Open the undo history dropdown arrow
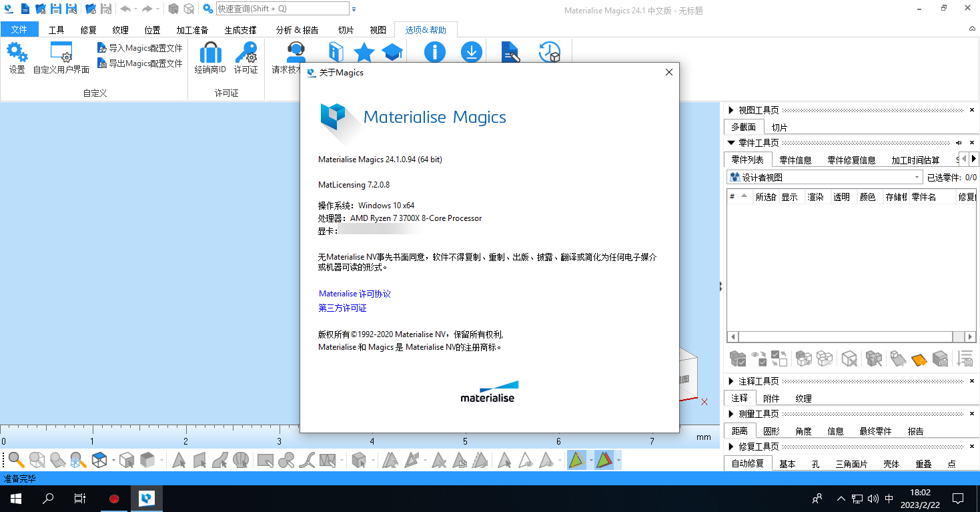 click(135, 9)
